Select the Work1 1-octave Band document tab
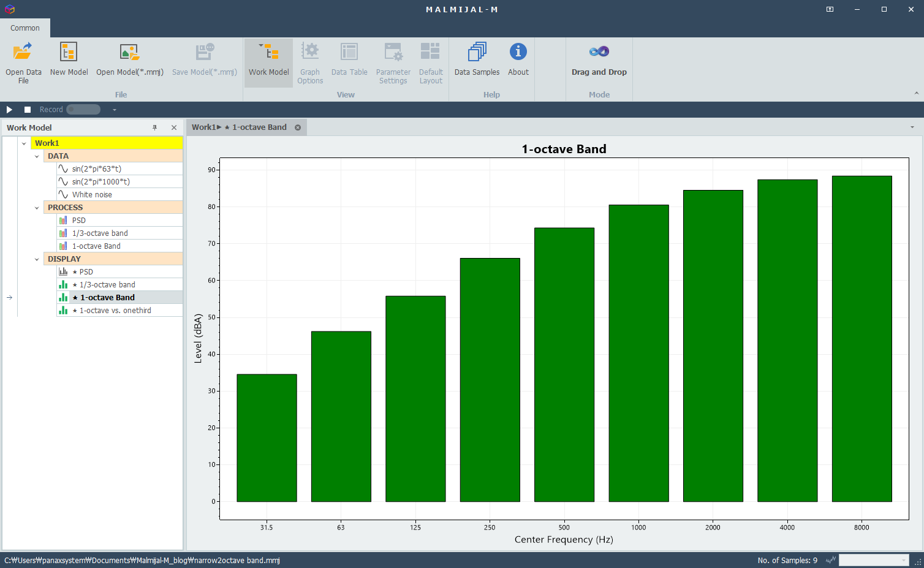 (240, 127)
